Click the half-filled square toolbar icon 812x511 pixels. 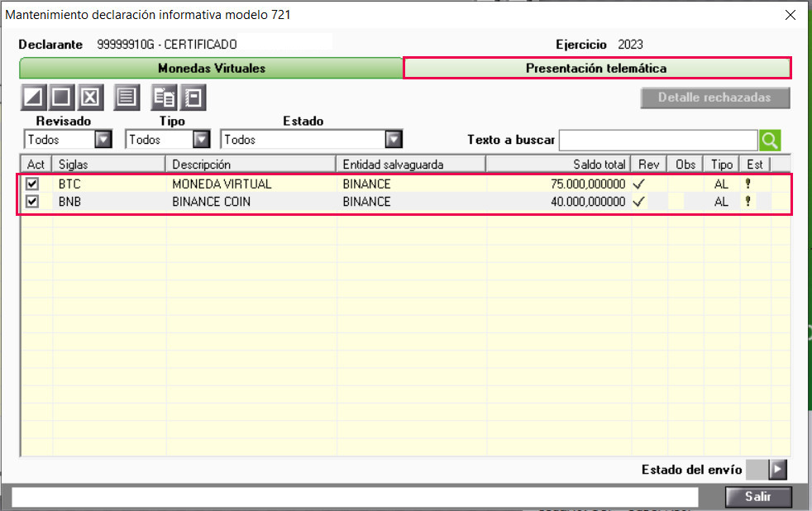point(34,98)
